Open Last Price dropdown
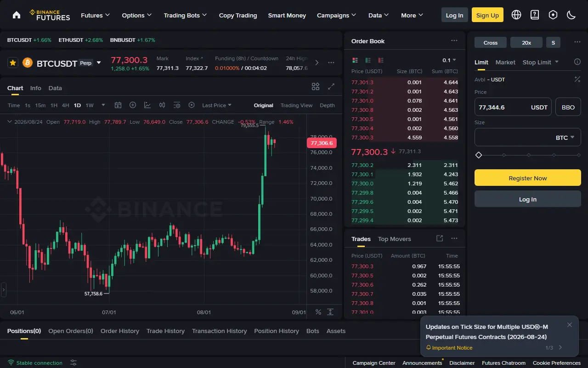 (217, 105)
